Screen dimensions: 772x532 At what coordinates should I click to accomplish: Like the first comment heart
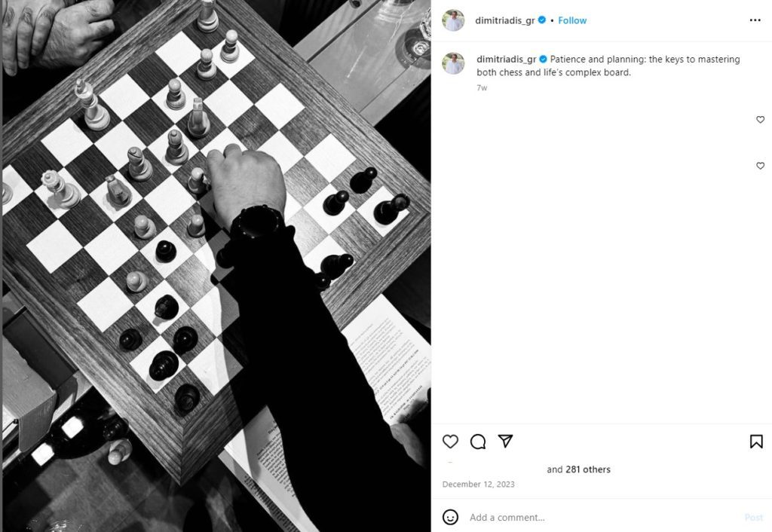point(760,120)
